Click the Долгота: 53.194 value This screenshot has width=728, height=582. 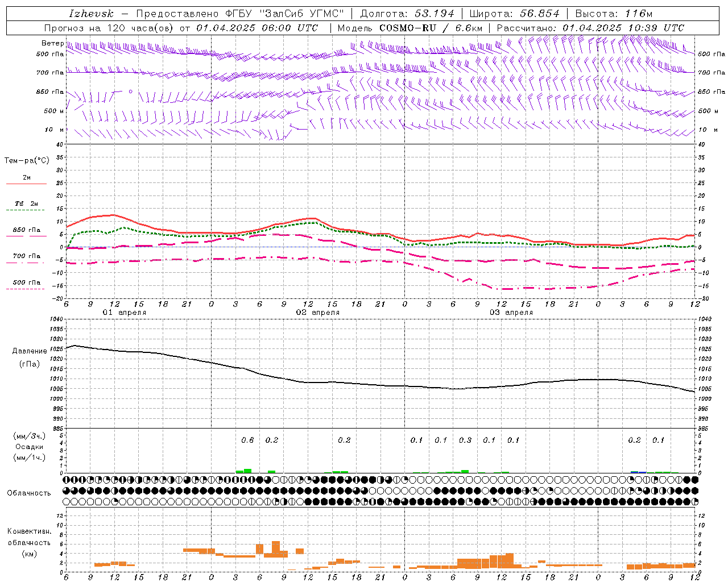pos(407,14)
